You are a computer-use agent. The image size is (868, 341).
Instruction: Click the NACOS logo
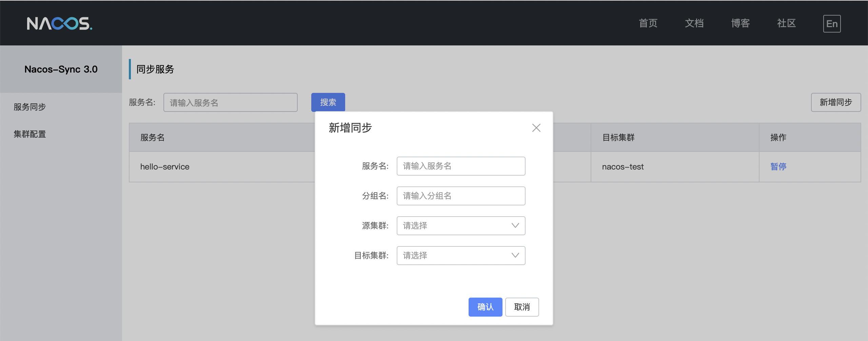coord(59,23)
